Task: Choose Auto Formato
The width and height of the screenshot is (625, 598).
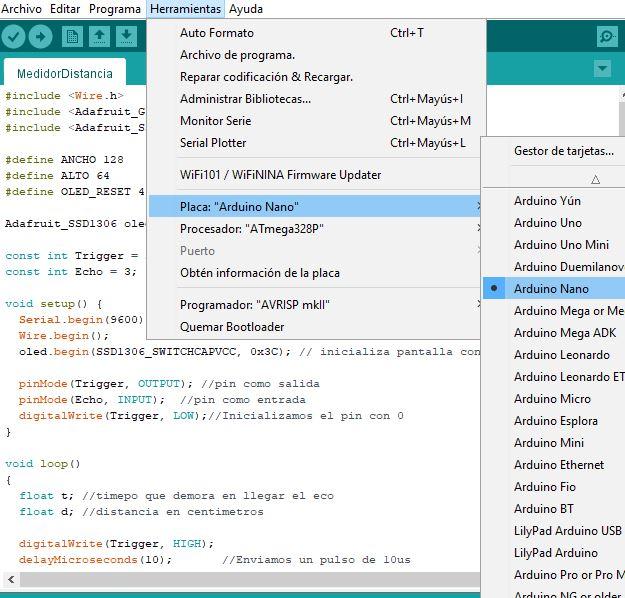Action: (314, 33)
